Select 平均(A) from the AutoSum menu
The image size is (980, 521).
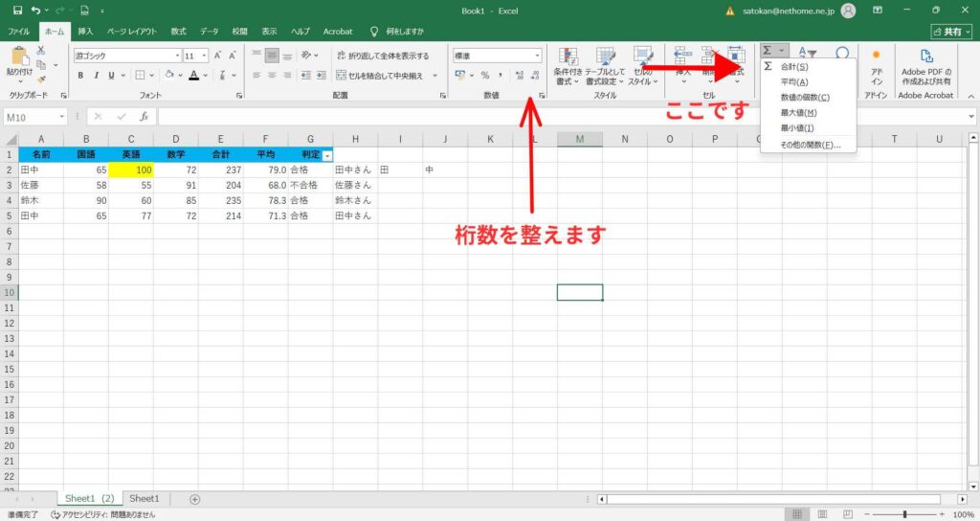click(x=793, y=81)
